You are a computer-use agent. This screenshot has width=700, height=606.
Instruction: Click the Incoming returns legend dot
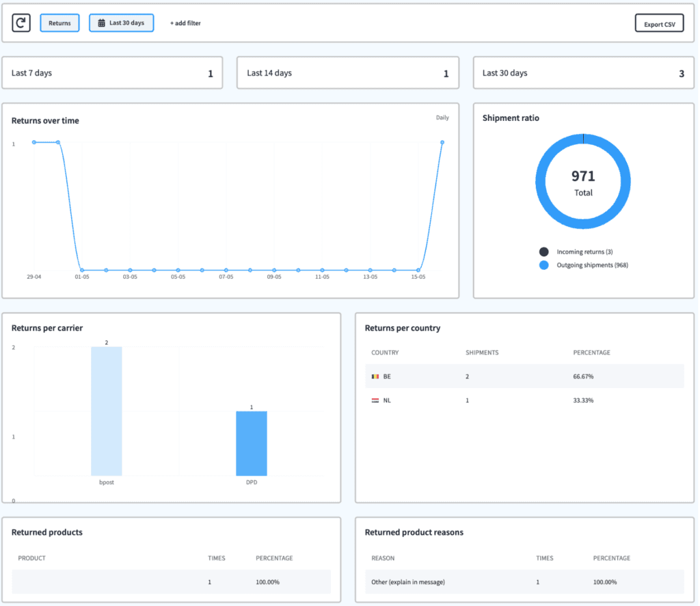tap(545, 251)
